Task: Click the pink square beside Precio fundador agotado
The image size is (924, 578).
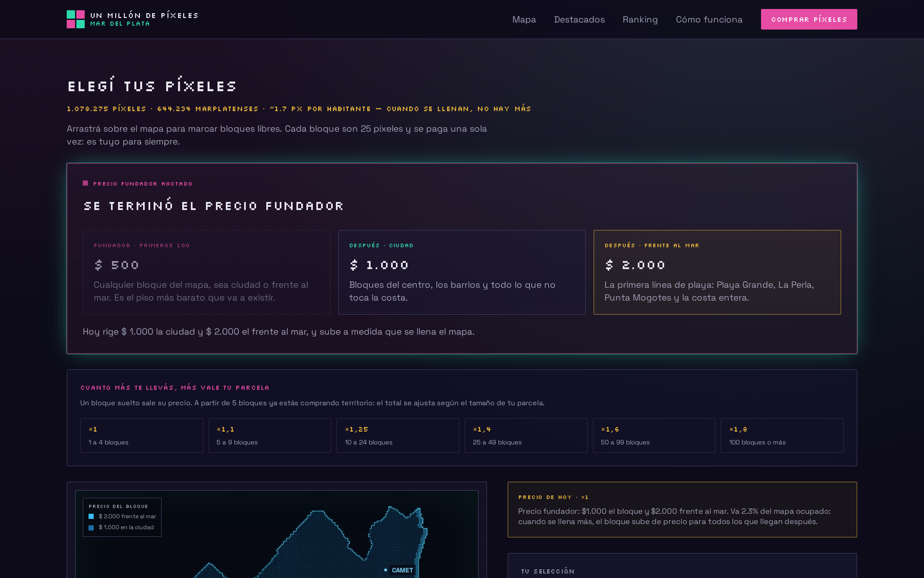Action: [x=86, y=183]
